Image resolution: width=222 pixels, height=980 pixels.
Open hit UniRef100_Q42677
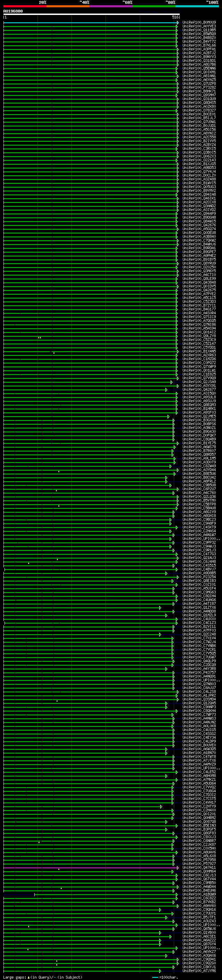[199, 390]
